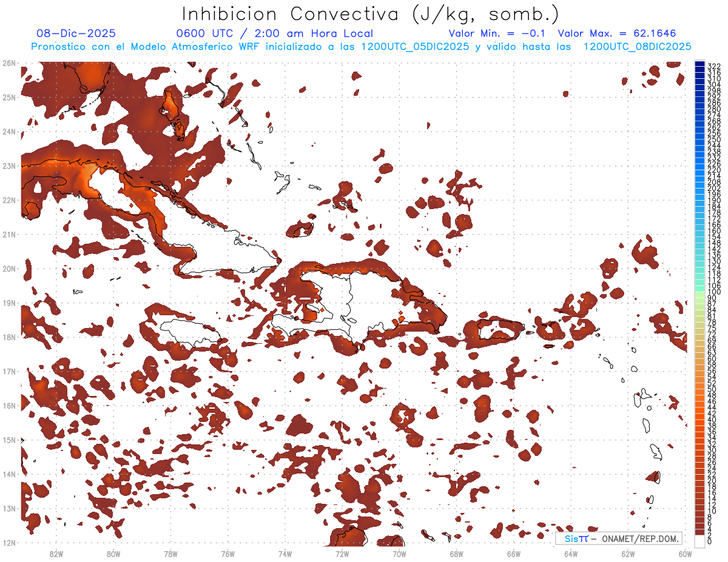Click the 23N latitude label
The image size is (728, 562).
9,166
